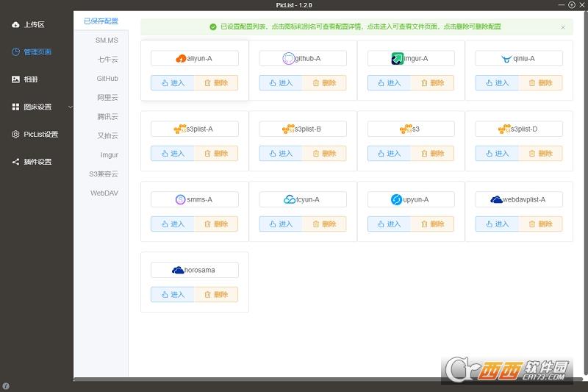
Task: Click the upyun-A blue icon
Action: 396,199
